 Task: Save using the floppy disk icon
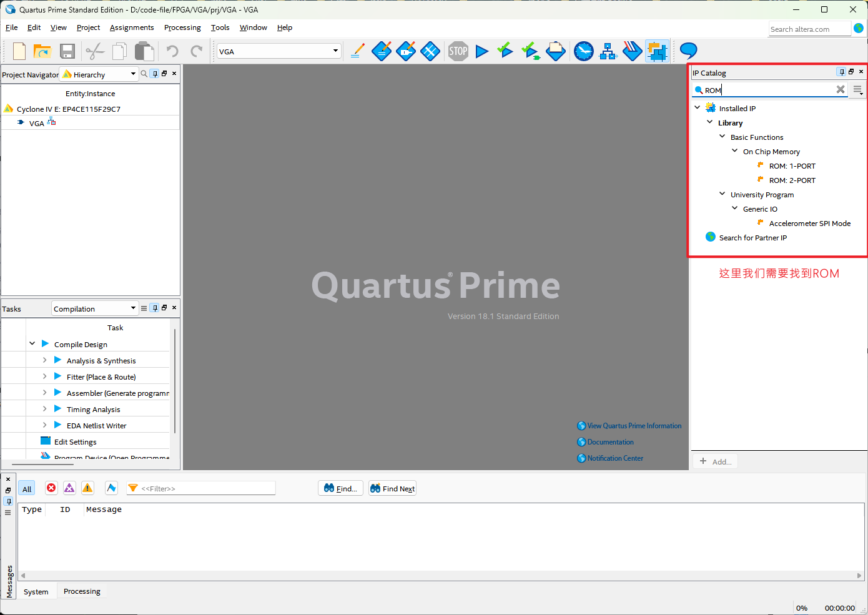point(67,51)
